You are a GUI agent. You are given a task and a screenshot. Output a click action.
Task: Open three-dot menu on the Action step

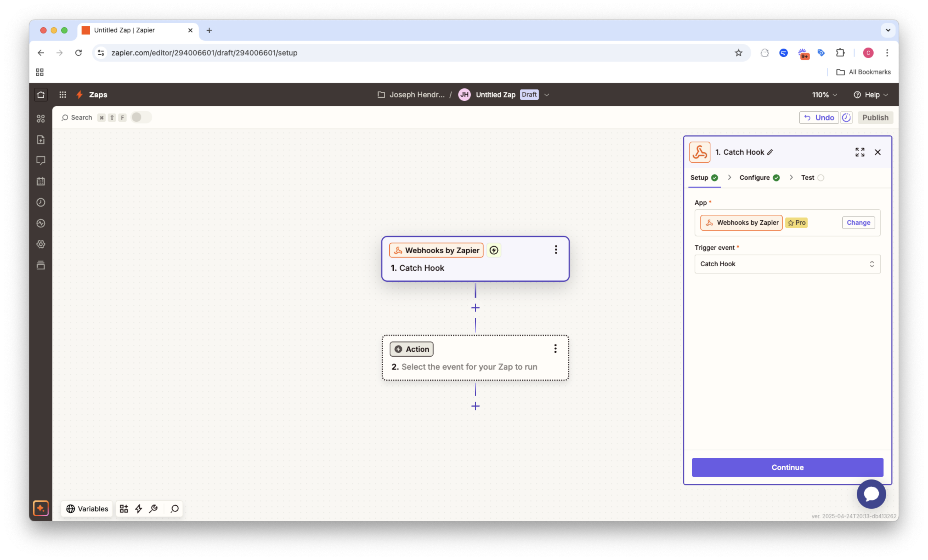point(555,348)
